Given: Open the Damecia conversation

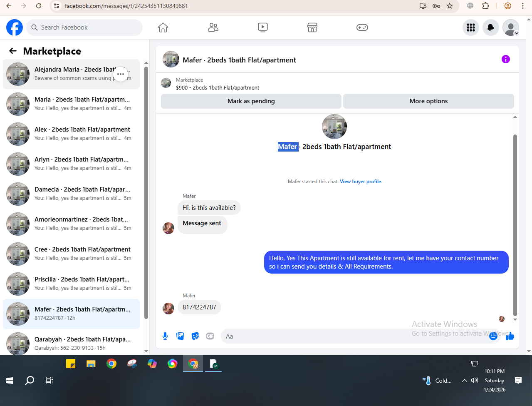Looking at the screenshot, I should (72, 194).
